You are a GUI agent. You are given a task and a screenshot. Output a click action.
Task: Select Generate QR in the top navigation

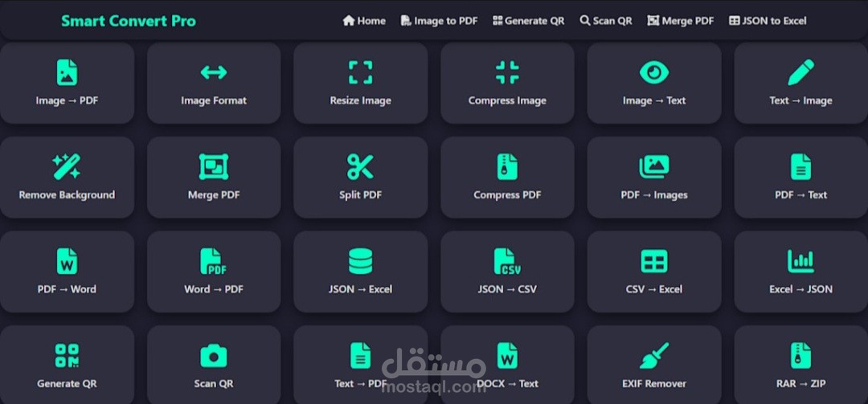[x=529, y=20]
